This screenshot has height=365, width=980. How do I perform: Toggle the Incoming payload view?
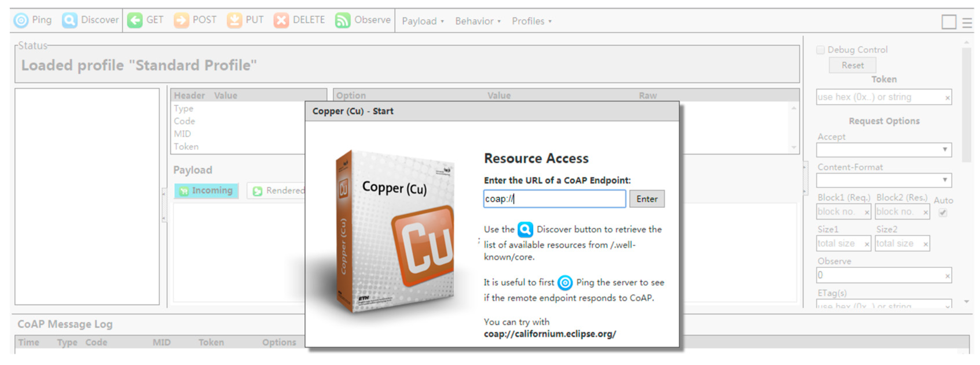206,191
